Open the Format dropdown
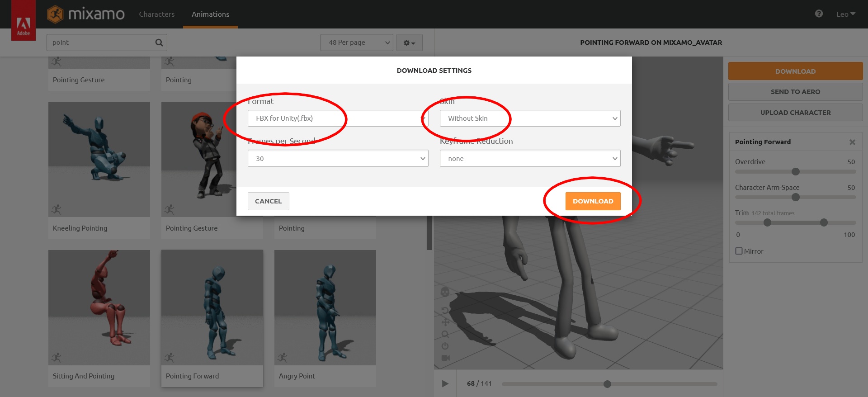This screenshot has width=868, height=397. [338, 118]
